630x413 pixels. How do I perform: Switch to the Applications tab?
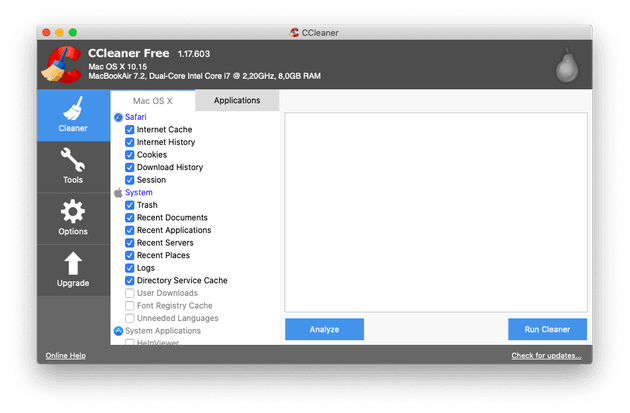[x=237, y=100]
